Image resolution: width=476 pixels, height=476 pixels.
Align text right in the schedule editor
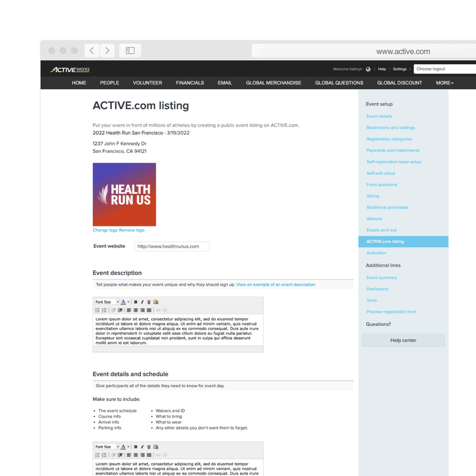(x=142, y=456)
